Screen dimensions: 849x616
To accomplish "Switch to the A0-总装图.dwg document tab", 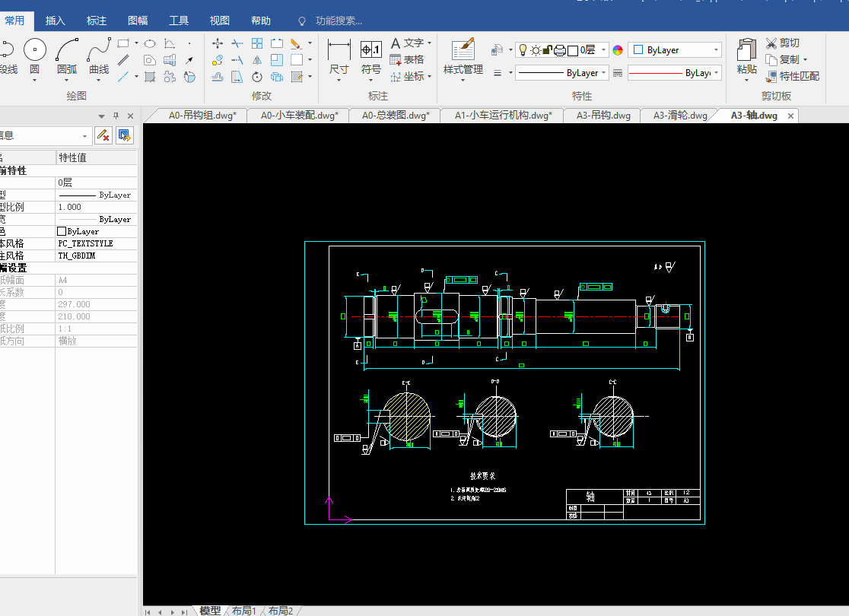I will click(x=395, y=116).
